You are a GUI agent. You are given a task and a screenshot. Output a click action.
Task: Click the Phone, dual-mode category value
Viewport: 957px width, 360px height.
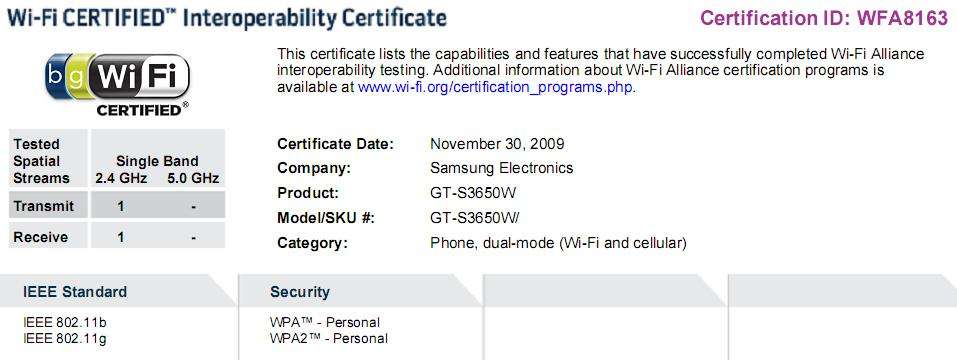tap(558, 243)
